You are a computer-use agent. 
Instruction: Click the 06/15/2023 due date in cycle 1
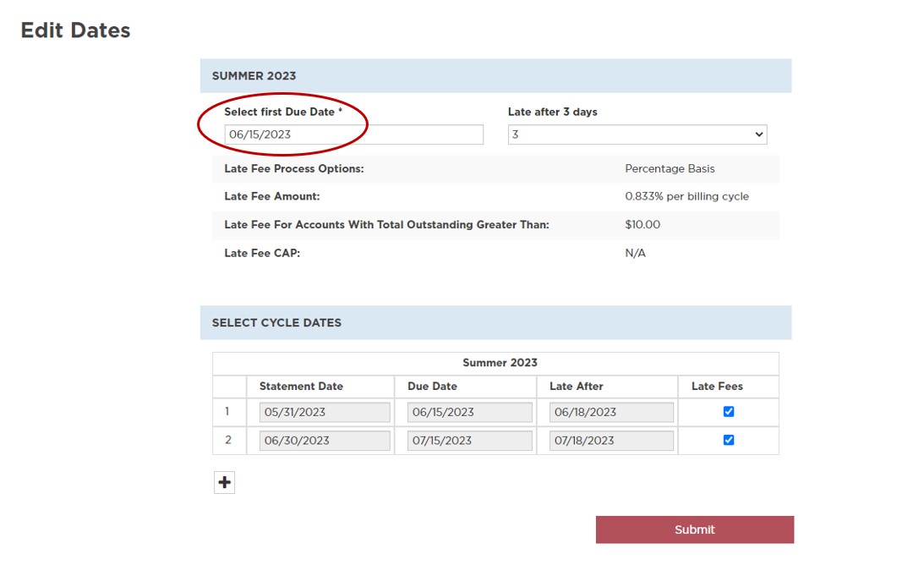click(x=469, y=413)
